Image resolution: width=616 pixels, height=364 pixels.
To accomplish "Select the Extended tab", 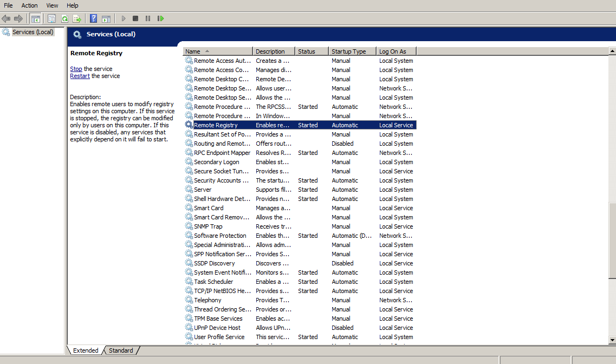I will tap(85, 350).
